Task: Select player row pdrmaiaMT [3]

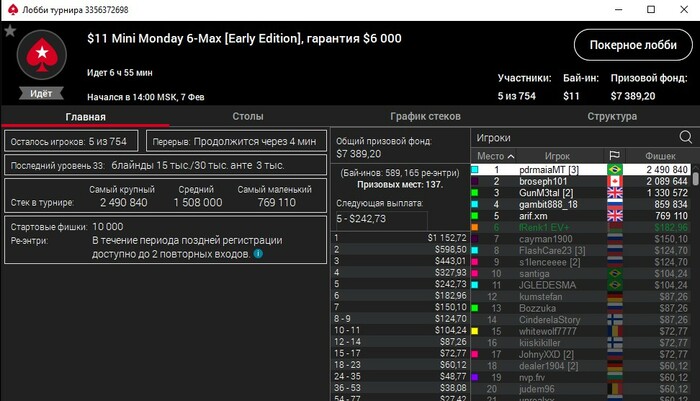Action: (581, 170)
